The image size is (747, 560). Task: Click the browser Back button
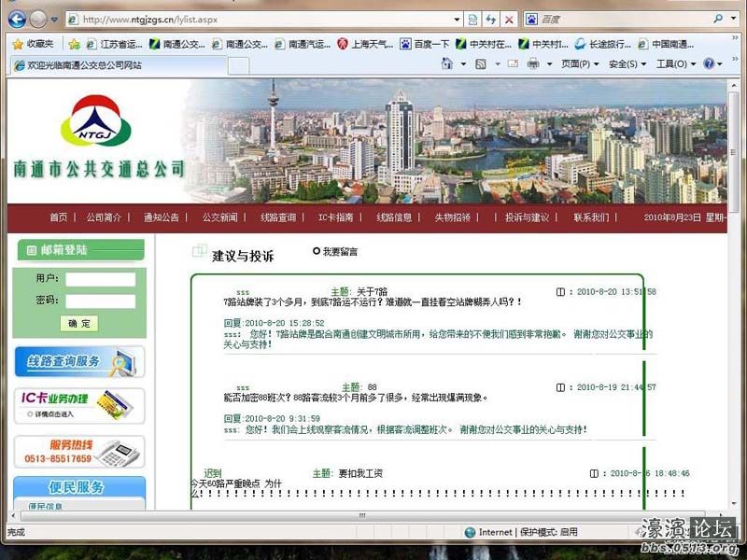16,19
